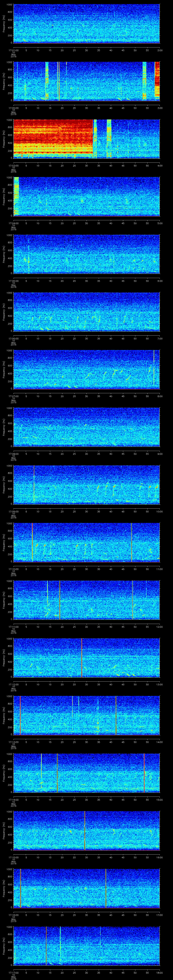Click the '14:00' end time label
Image resolution: width=173 pixels, height=980 pixels.
[159, 742]
